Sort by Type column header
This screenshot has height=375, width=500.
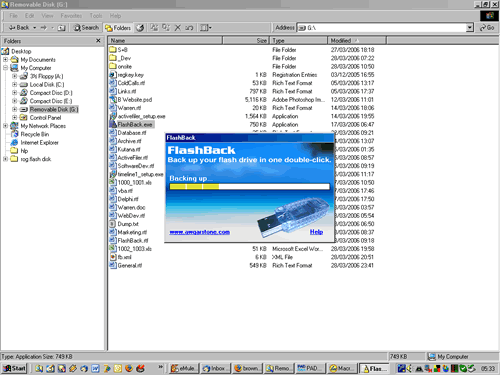[298, 41]
